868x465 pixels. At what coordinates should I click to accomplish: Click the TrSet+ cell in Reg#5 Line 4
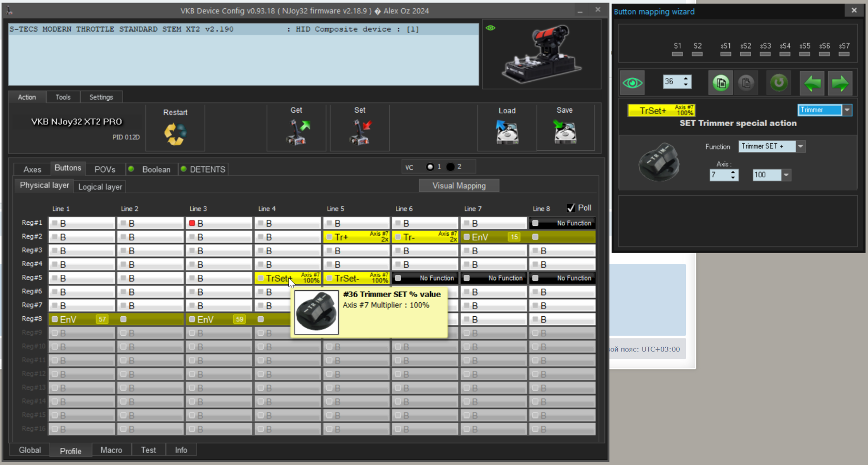tap(288, 278)
